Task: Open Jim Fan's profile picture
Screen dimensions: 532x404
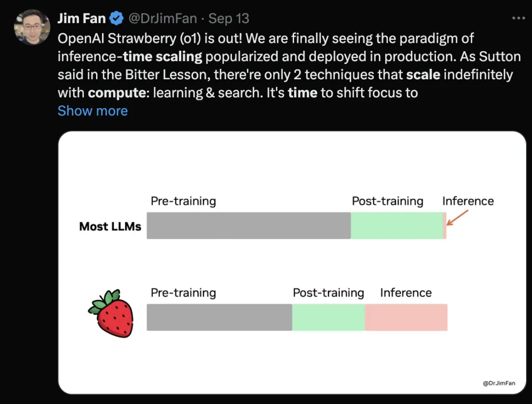Action: (x=32, y=27)
